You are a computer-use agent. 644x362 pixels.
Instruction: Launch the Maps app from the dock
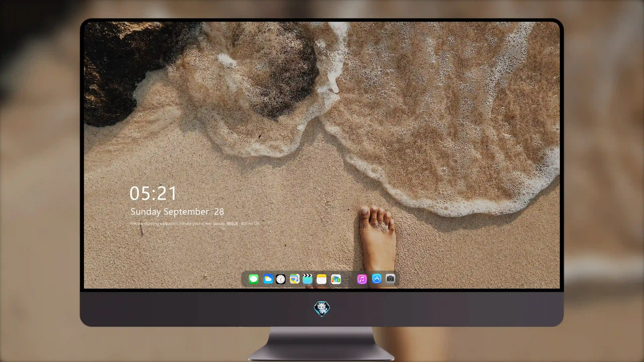pos(294,279)
